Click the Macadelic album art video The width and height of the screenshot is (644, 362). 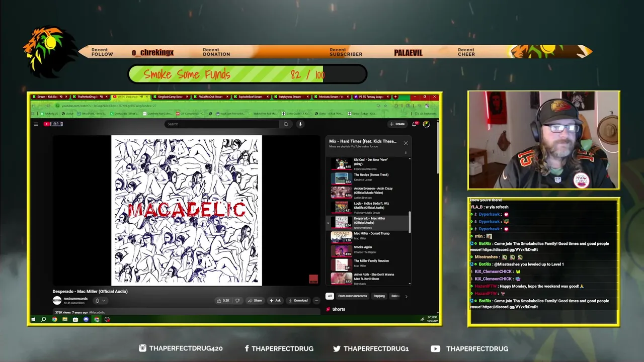pos(187,210)
